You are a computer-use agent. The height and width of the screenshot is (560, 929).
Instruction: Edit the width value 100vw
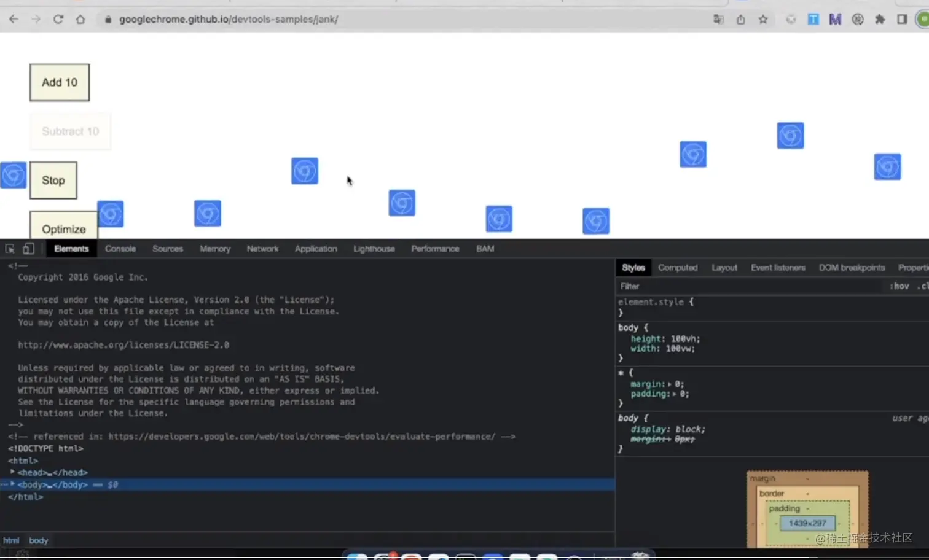pos(680,349)
